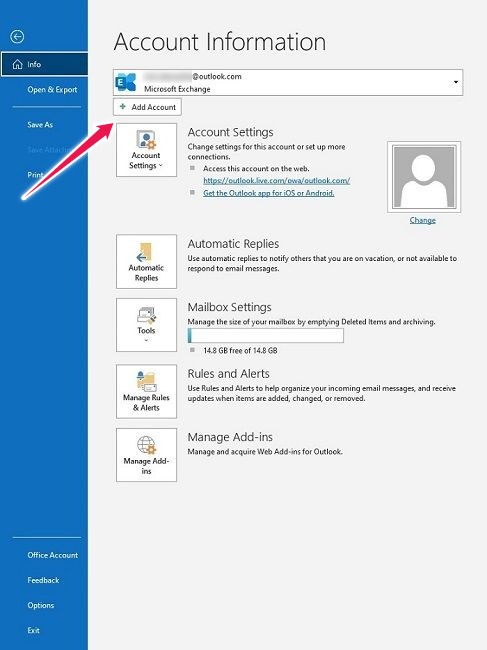487x650 pixels.
Task: Open the outlook.live.com web access link
Action: pyautogui.click(x=276, y=181)
